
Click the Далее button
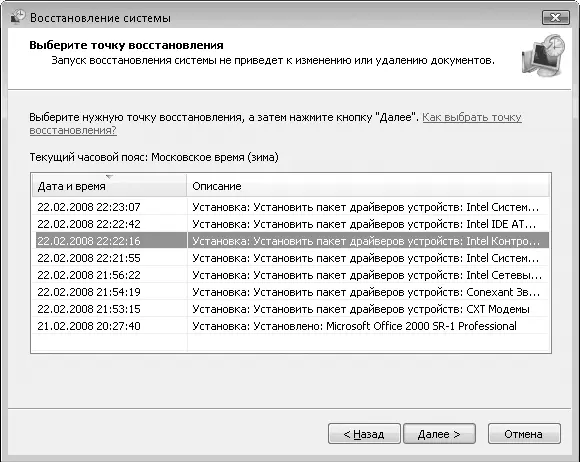pos(439,434)
